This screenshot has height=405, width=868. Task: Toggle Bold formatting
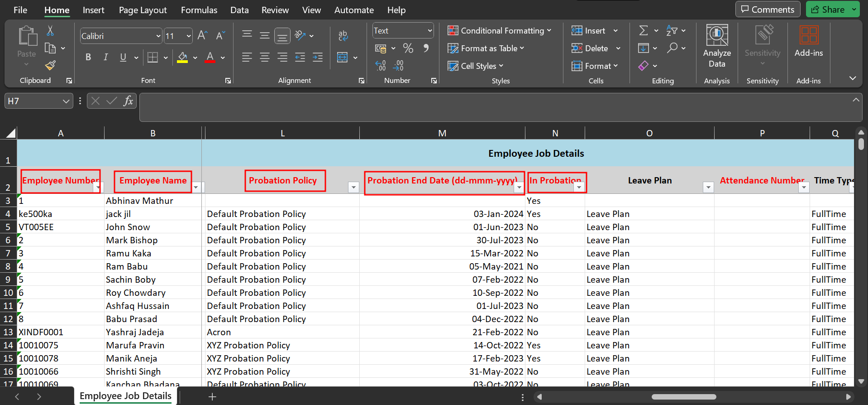click(88, 58)
